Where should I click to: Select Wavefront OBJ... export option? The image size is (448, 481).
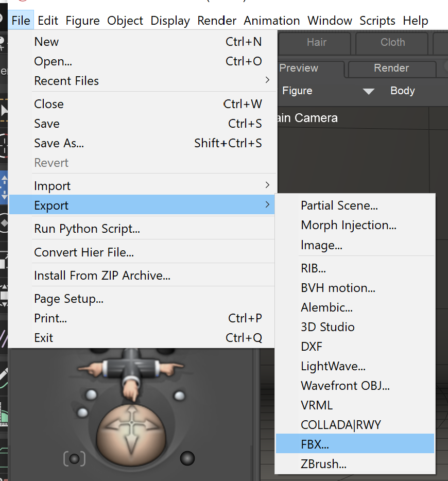click(355, 386)
